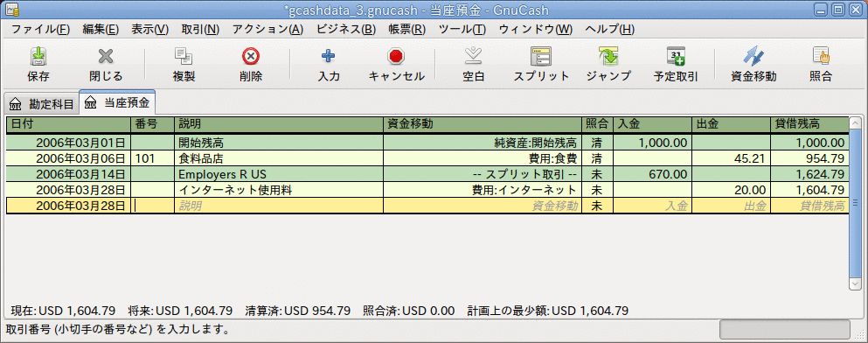This screenshot has width=868, height=343.
Task: Click the 予定取引 (Scheduled transaction) icon
Action: pyautogui.click(x=676, y=56)
